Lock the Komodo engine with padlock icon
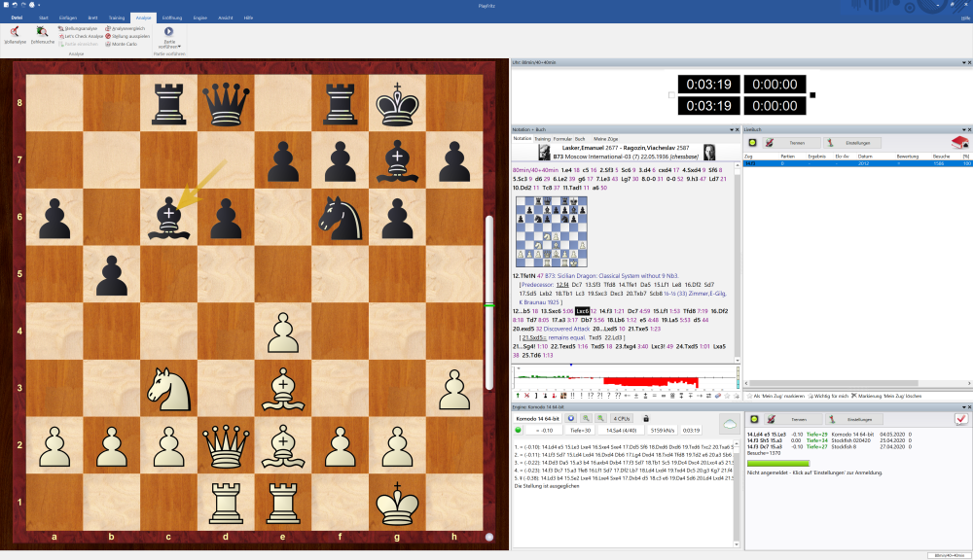 pyautogui.click(x=645, y=417)
